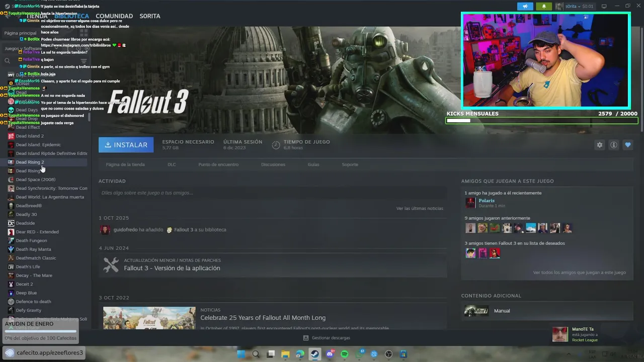The image size is (644, 362).
Task: Click the Deadly 30 game icon
Action: click(11, 215)
